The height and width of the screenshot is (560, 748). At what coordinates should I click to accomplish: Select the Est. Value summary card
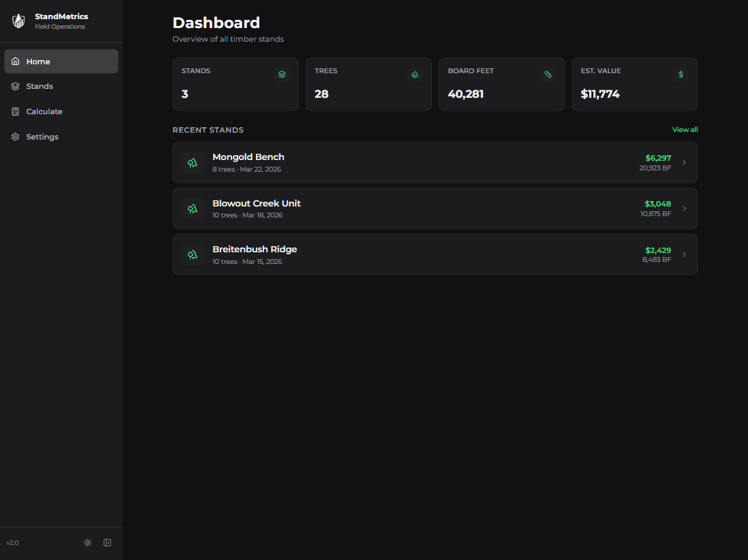634,84
